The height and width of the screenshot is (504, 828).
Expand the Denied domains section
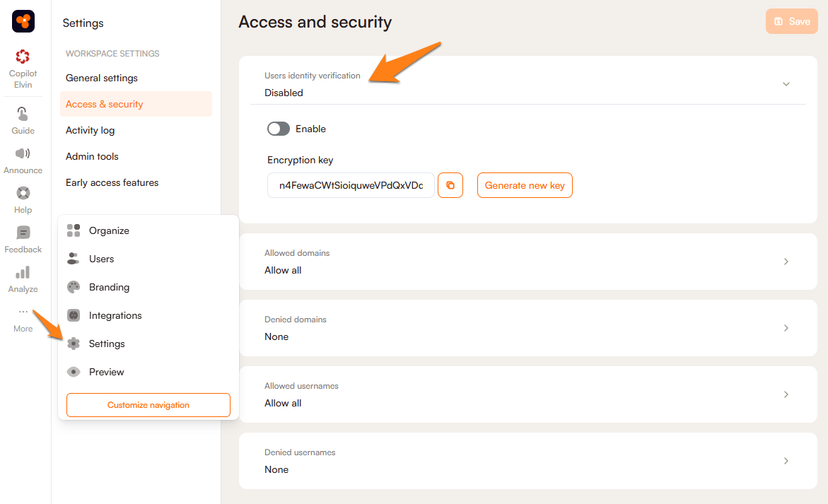click(786, 328)
